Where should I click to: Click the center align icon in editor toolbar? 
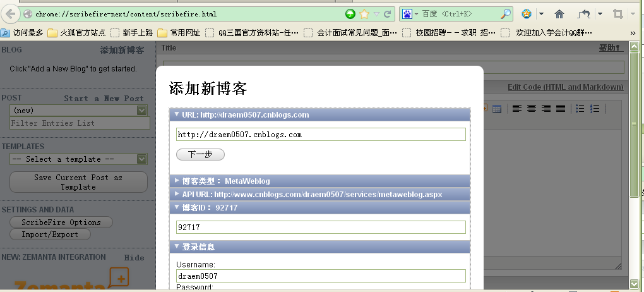[x=532, y=109]
